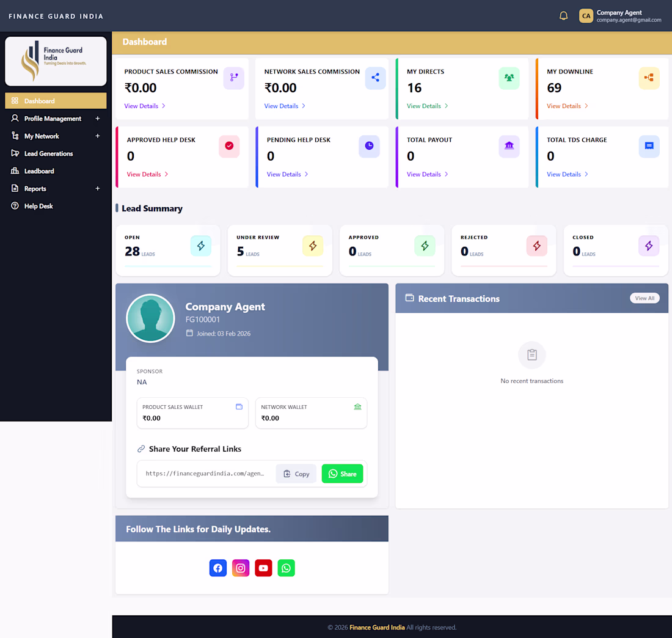Click the joined date calendar icon

pyautogui.click(x=189, y=332)
